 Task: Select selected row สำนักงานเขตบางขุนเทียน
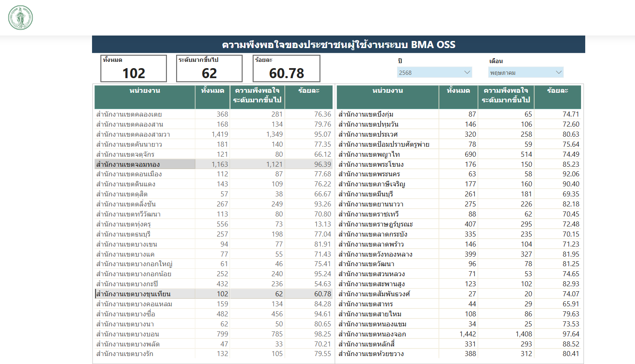[x=214, y=294]
